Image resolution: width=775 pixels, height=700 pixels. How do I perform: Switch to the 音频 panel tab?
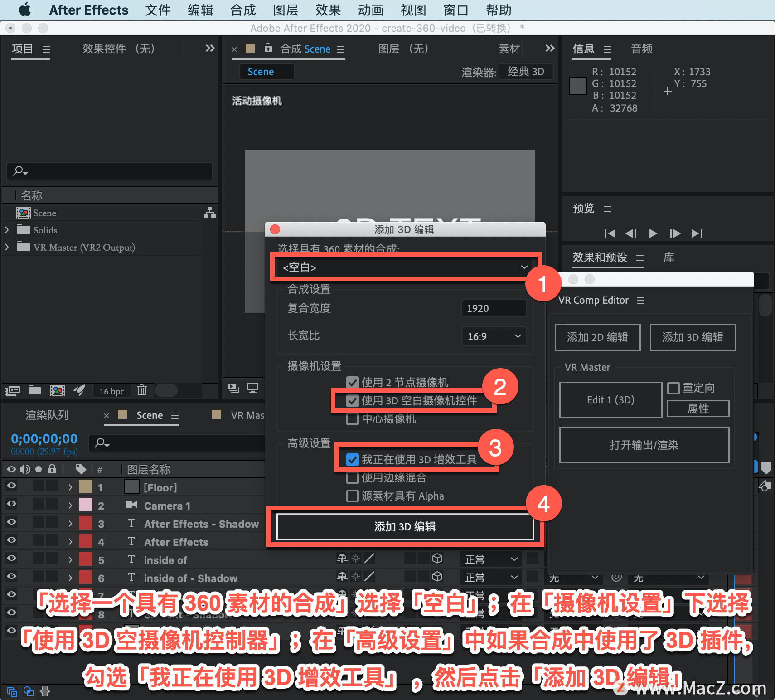coord(642,49)
